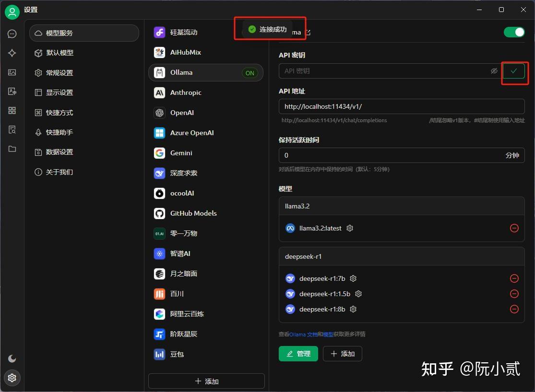Open 显示设置 settings section
Viewport: 535px width, 392px height.
click(84, 92)
